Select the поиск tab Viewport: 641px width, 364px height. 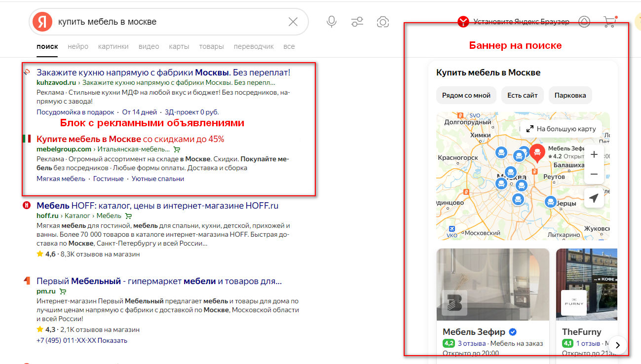pos(47,46)
